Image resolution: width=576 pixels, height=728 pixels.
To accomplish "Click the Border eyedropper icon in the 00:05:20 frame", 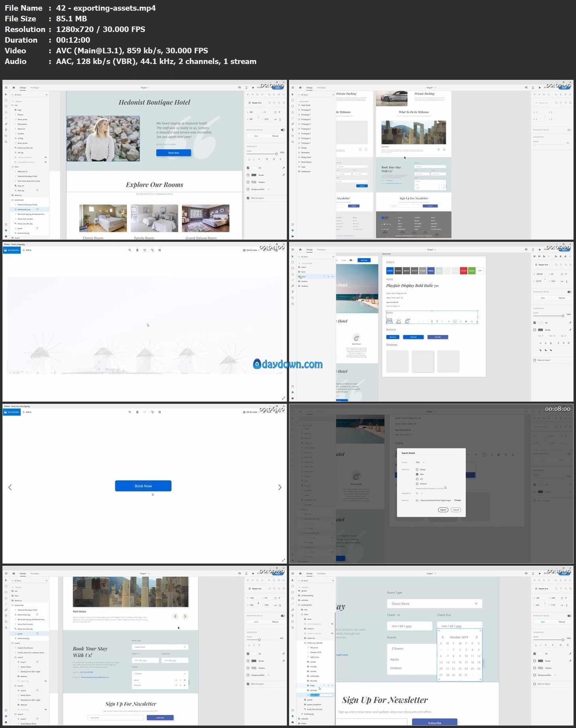I will (x=570, y=330).
